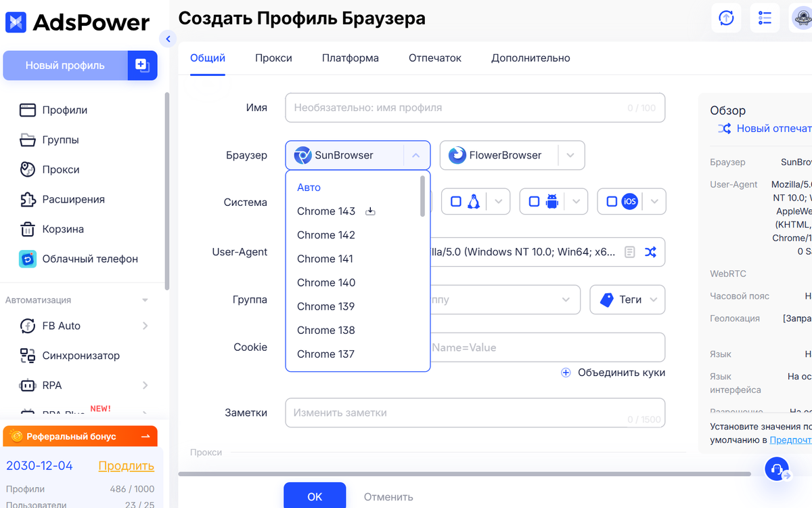Collapse the SunBrowser version dropdown
The width and height of the screenshot is (812, 508).
pyautogui.click(x=416, y=155)
